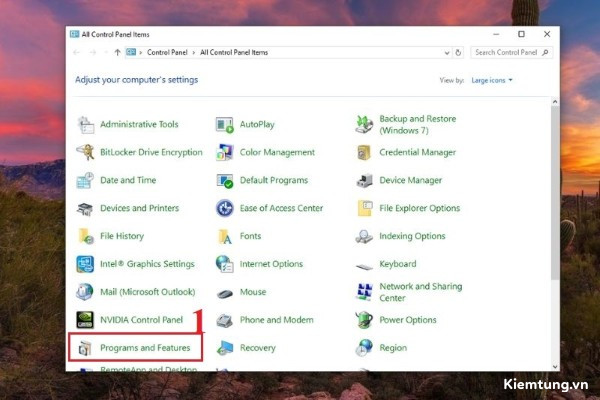The image size is (600, 400).
Task: Click the AutoPlay icon
Action: [x=225, y=125]
